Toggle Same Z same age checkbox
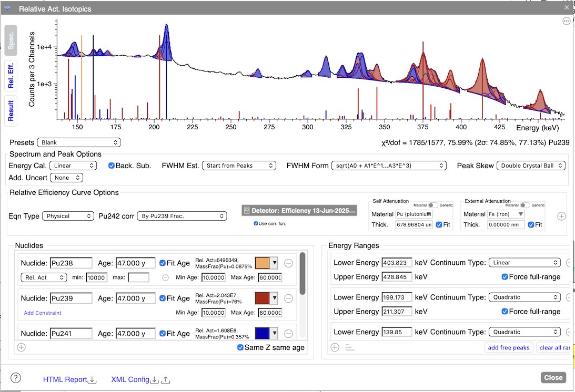 [x=240, y=347]
